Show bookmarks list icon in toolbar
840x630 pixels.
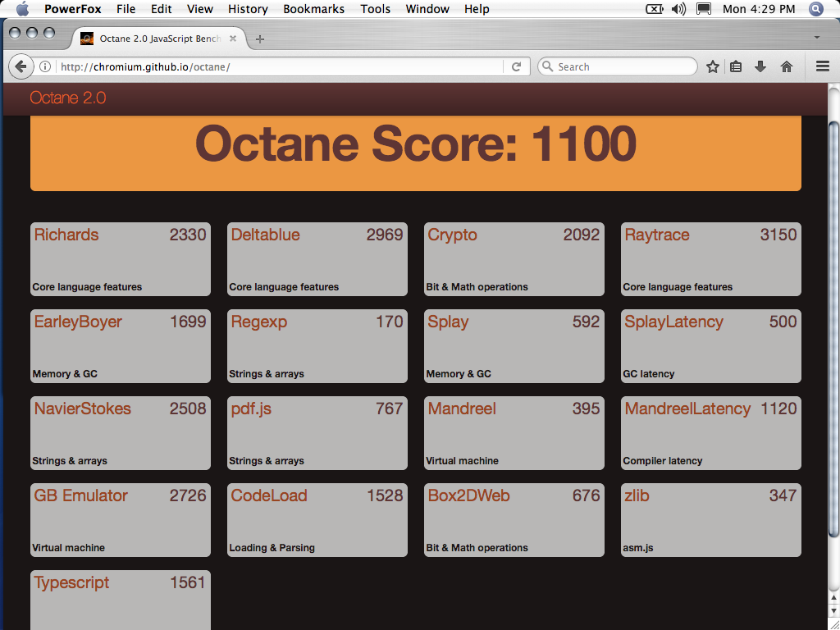(x=736, y=66)
